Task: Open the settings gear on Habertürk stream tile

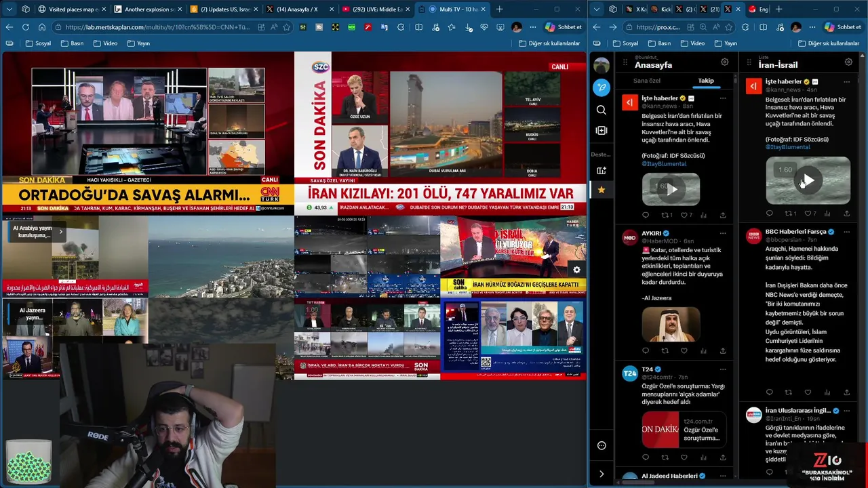Action: pyautogui.click(x=577, y=270)
